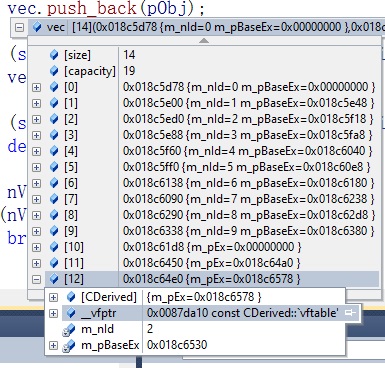Select the m_nId value 2

150,329
